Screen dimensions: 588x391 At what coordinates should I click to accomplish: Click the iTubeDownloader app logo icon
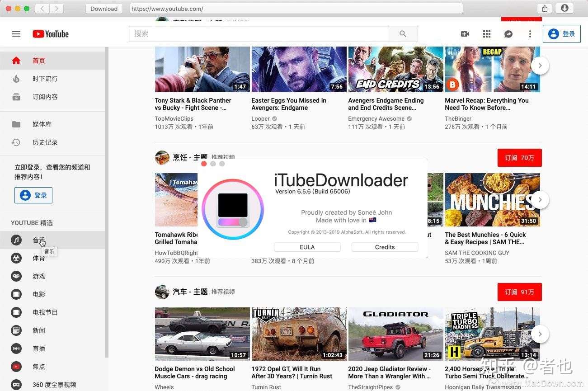click(x=233, y=210)
